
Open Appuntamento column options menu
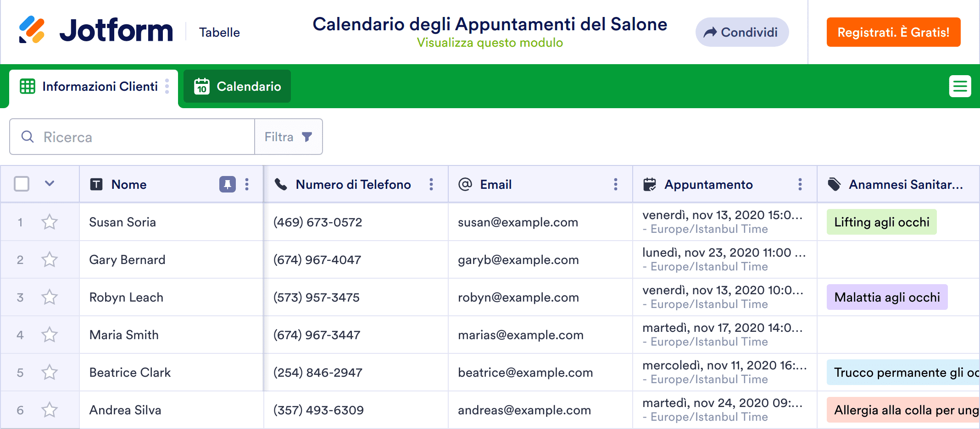[800, 184]
